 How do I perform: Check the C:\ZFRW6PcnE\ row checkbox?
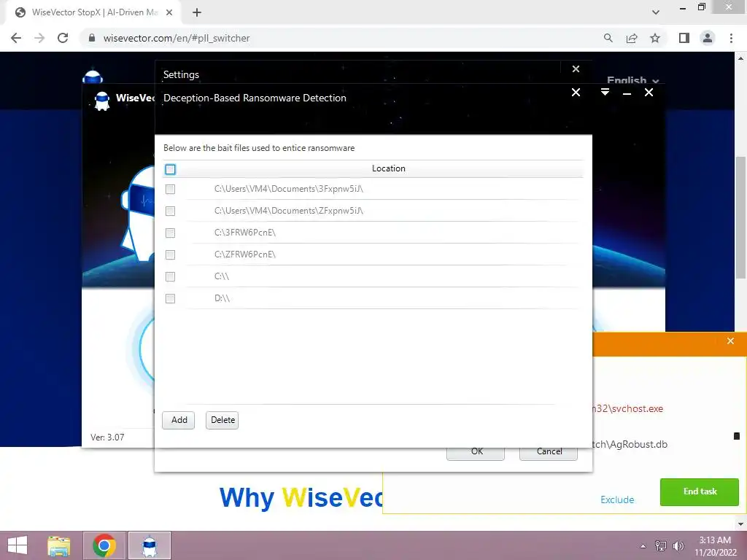(x=170, y=254)
